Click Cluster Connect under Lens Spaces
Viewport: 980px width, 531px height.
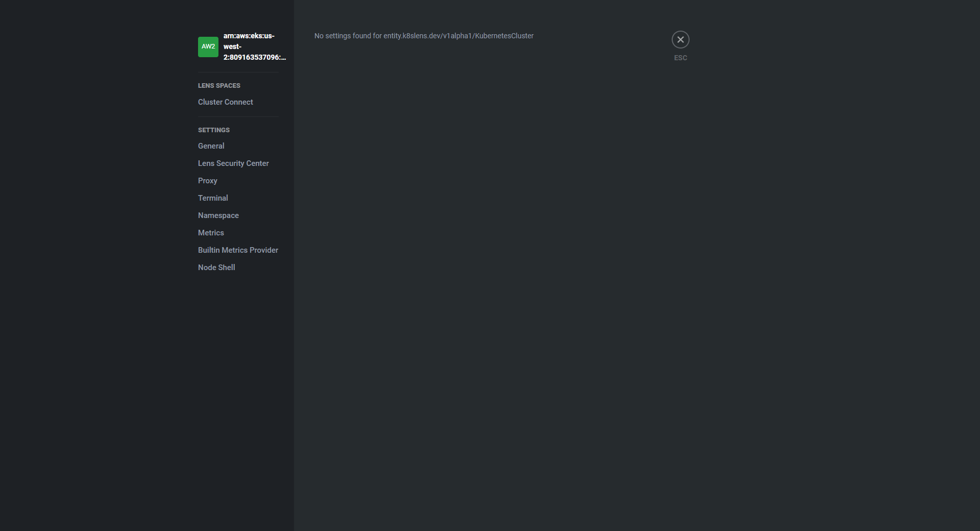(x=225, y=102)
